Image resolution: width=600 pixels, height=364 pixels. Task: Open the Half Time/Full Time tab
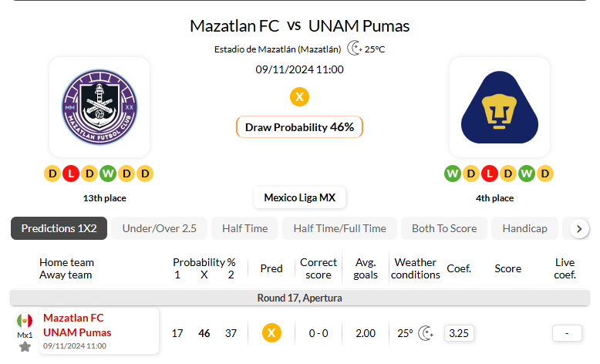(340, 228)
